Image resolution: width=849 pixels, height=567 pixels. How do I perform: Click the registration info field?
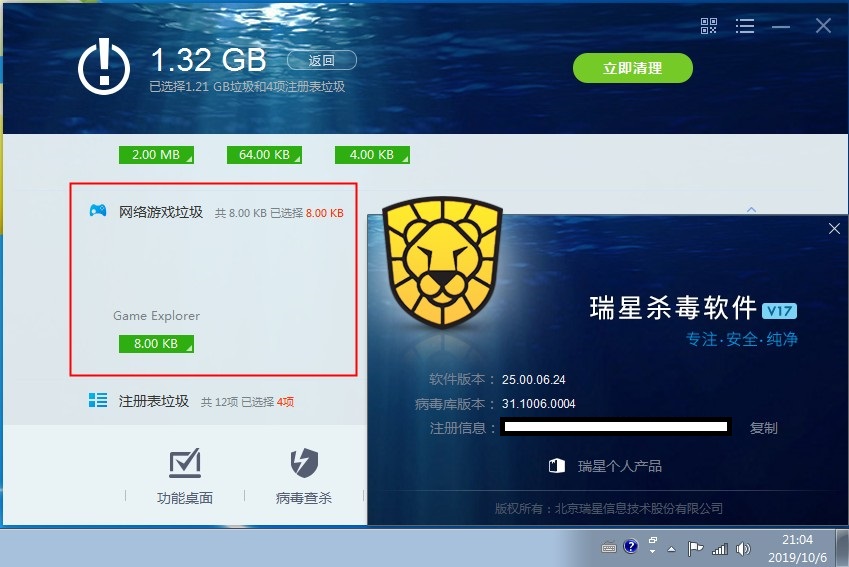[x=616, y=427]
